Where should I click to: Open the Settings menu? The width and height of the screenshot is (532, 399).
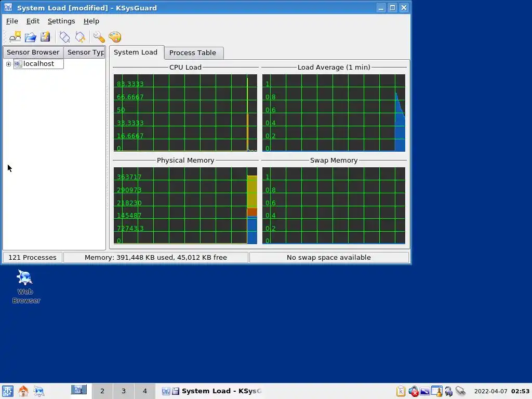click(x=61, y=21)
